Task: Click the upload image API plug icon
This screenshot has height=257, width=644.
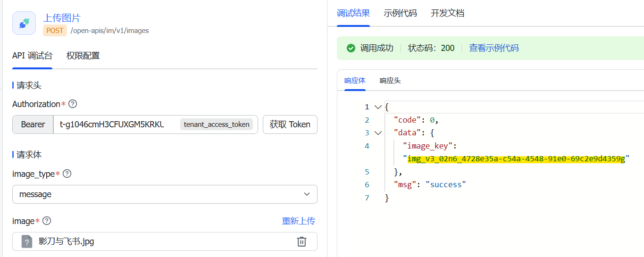Action: click(24, 23)
